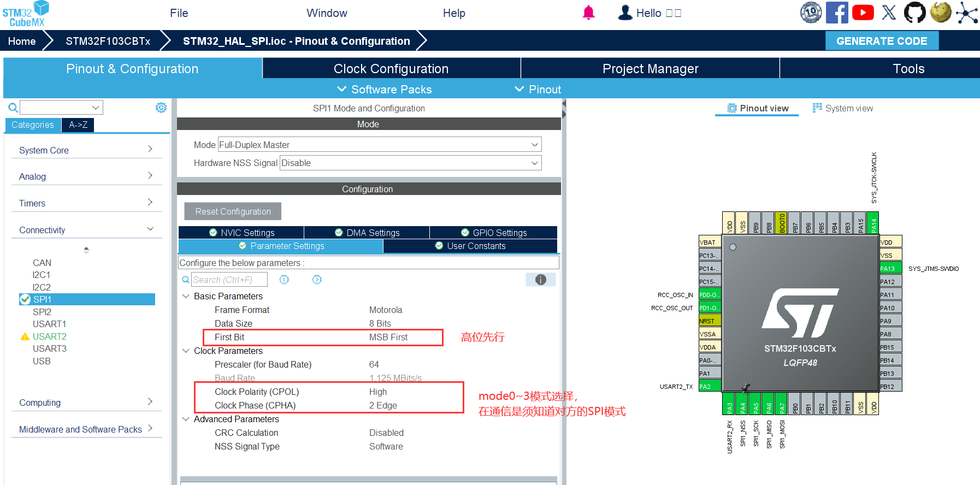Screen dimensions: 980x485
Task: Open the User Constants tab
Action: 470,246
